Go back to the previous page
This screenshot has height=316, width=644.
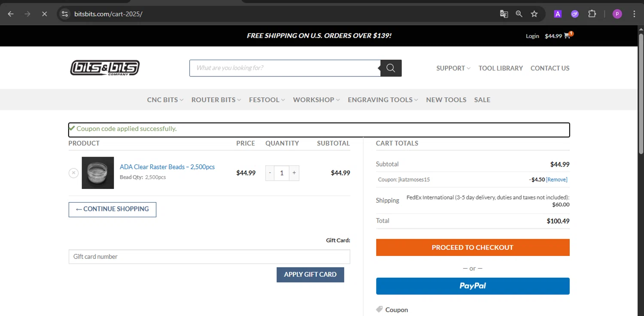[11, 14]
